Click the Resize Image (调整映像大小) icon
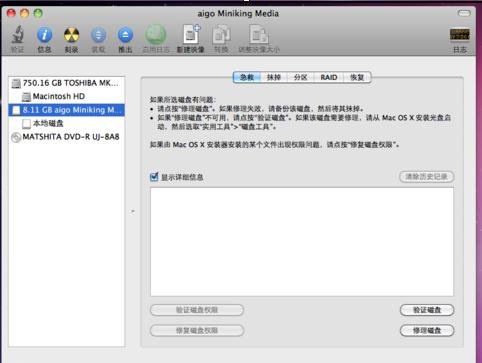This screenshot has width=482, height=363. click(x=259, y=35)
